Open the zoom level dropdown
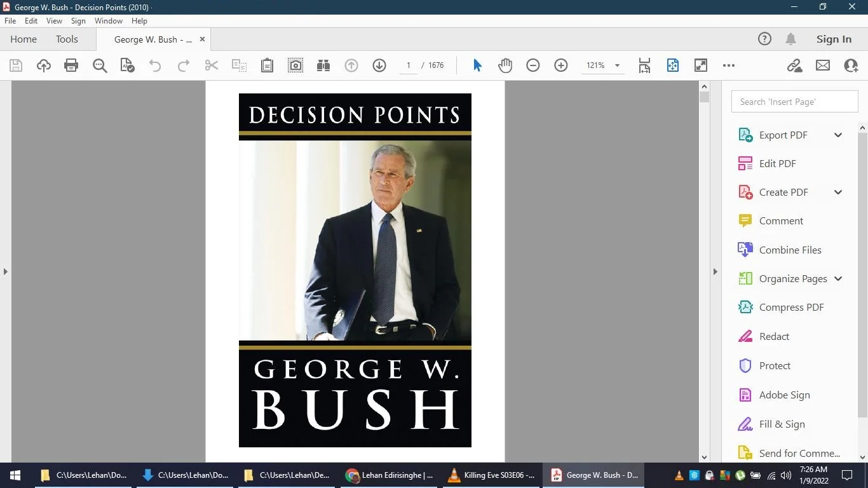 coord(617,65)
